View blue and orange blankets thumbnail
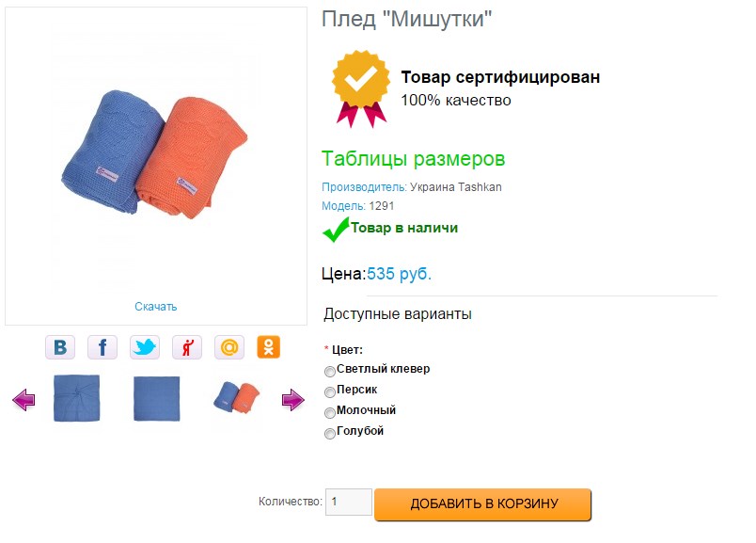 coord(236,398)
